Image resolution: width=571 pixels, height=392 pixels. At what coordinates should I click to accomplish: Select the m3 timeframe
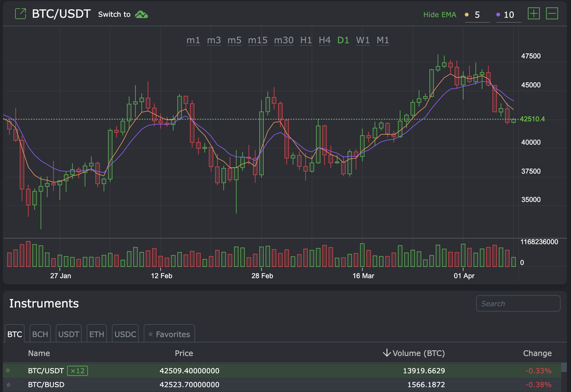(214, 40)
